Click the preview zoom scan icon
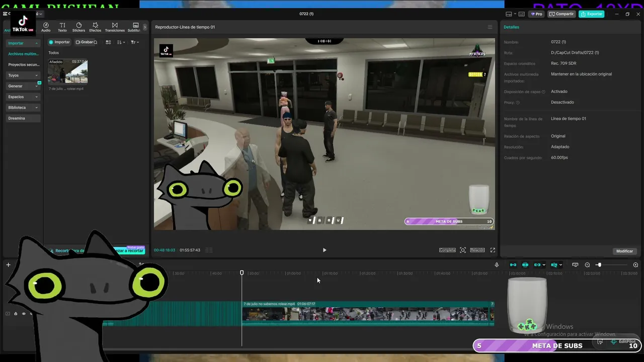 tap(463, 250)
